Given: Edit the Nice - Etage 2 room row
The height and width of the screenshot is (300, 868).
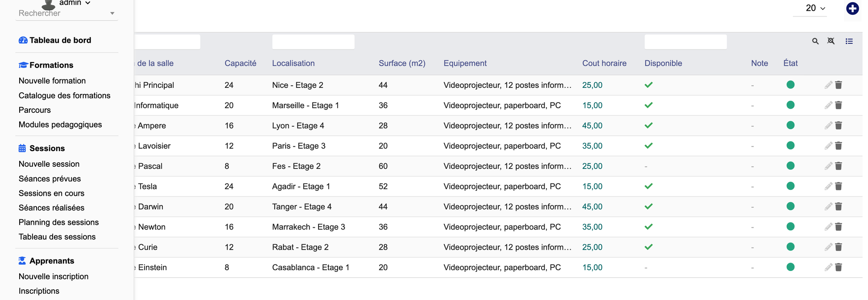Looking at the screenshot, I should pos(828,85).
